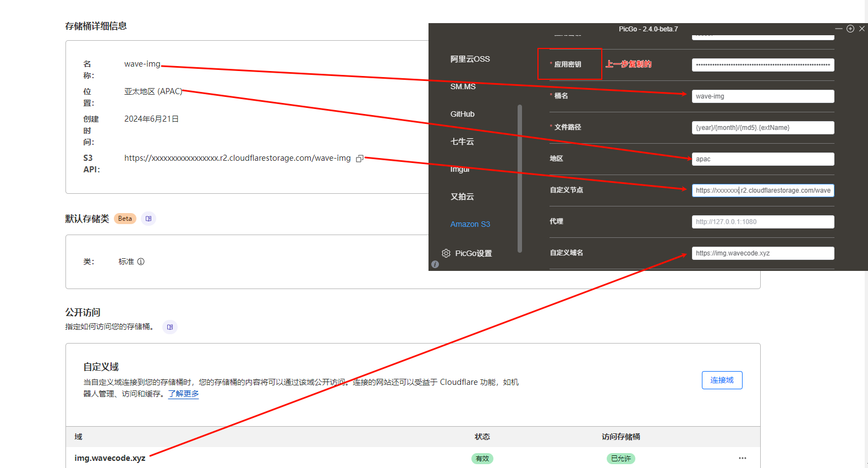This screenshot has width=868, height=468.
Task: Click the PicGo设置 gear icon
Action: (x=446, y=253)
